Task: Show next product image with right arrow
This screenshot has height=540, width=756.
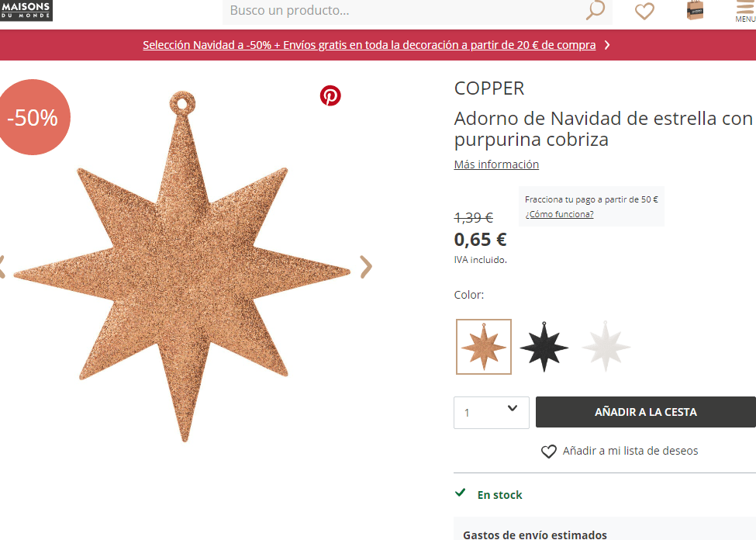Action: tap(367, 267)
